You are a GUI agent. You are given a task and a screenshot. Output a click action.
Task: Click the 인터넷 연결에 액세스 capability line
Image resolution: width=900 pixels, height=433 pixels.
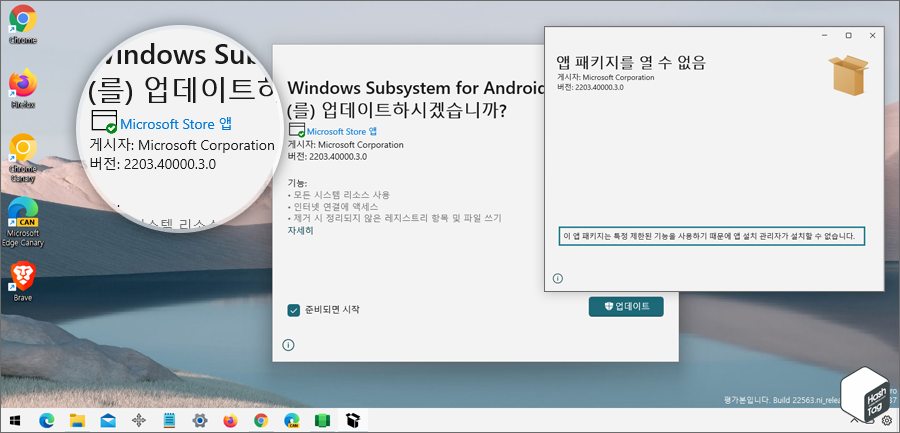click(333, 207)
